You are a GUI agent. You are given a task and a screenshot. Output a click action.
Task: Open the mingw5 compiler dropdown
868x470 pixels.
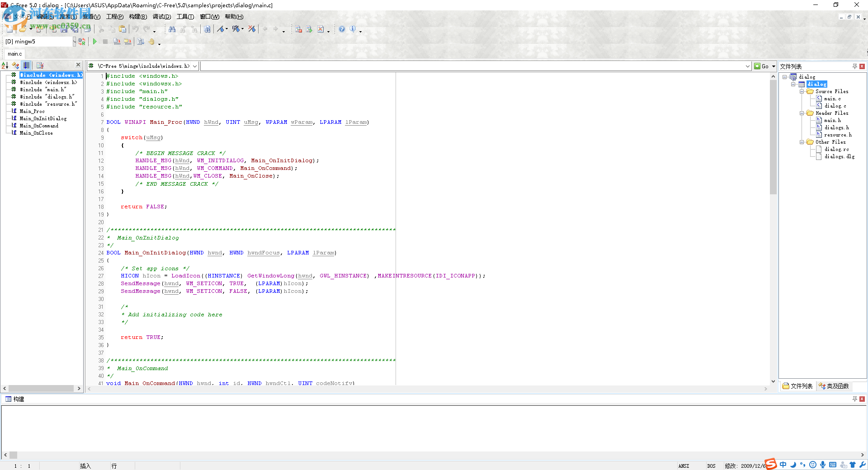click(74, 42)
